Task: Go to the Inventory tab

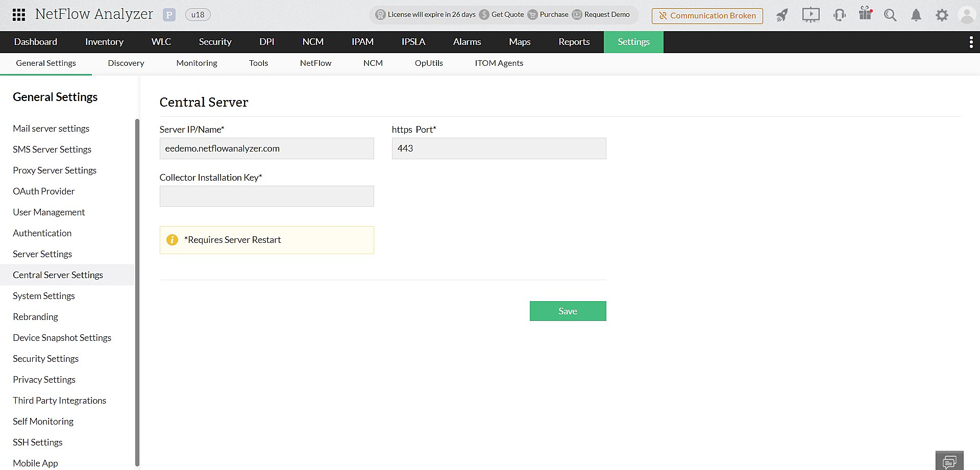Action: coord(104,42)
